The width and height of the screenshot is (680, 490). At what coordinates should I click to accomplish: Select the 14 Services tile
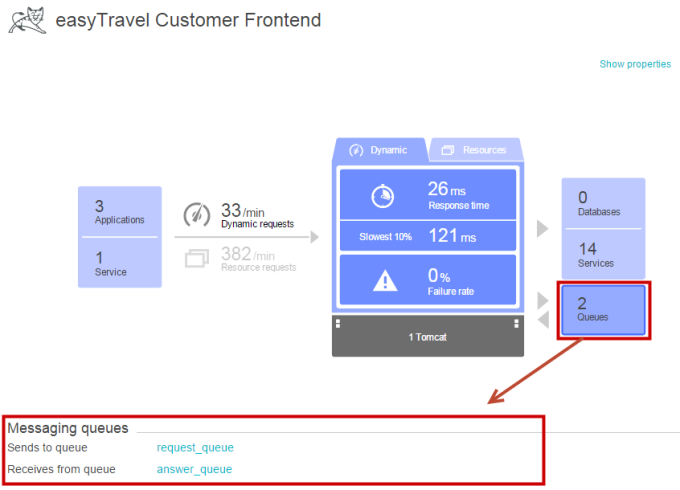tap(603, 255)
